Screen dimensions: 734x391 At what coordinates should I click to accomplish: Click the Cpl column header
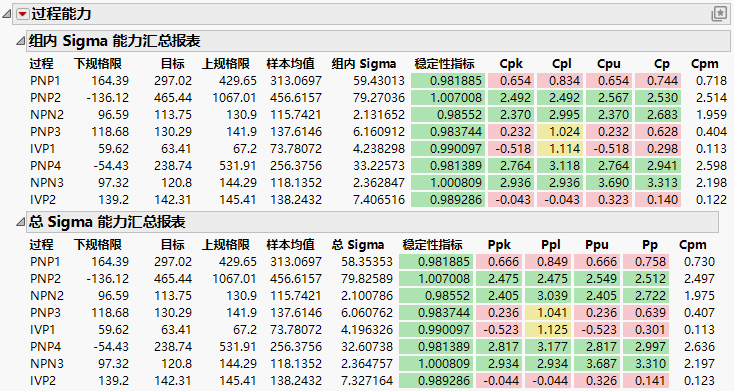562,64
